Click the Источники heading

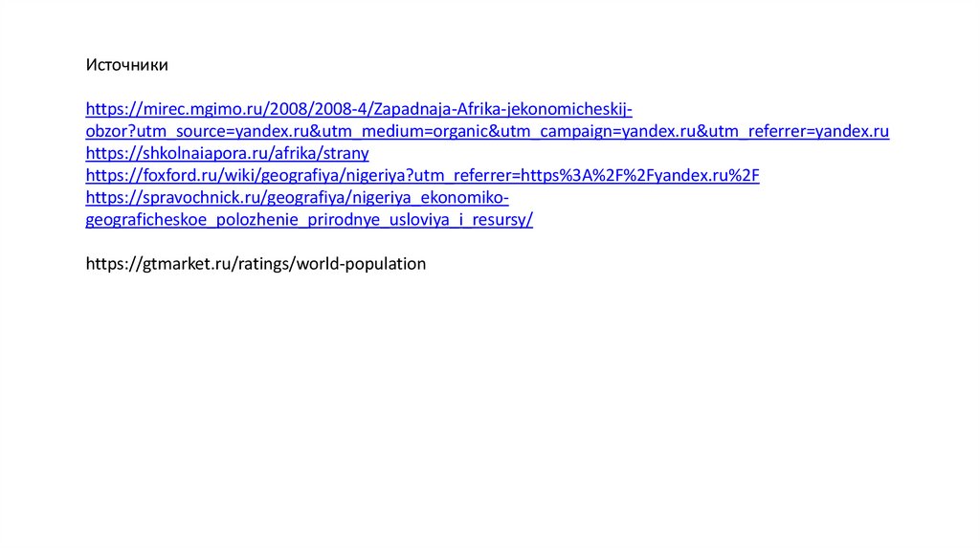point(127,65)
